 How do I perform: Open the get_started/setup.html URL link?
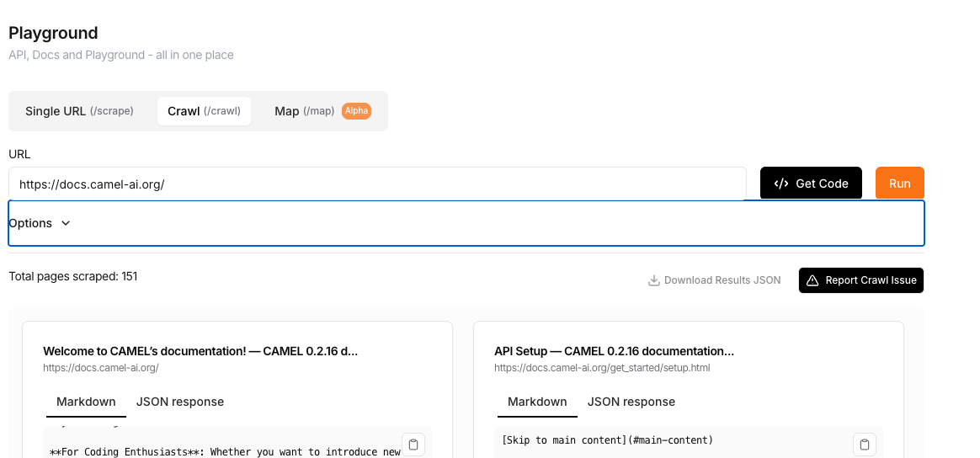pyautogui.click(x=602, y=367)
